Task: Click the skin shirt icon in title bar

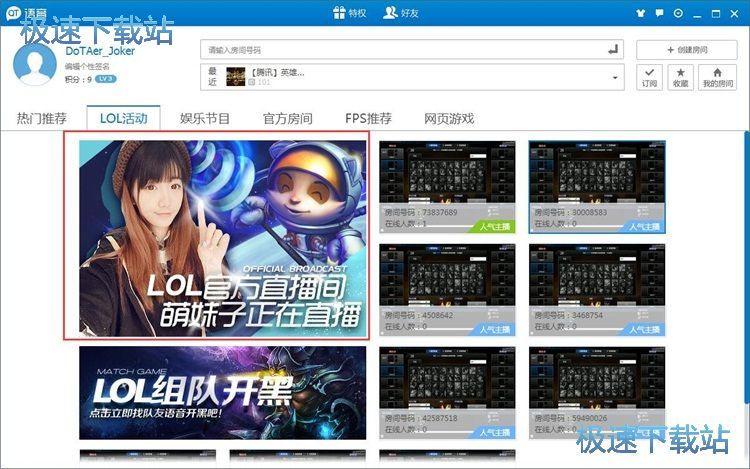Action: [x=640, y=13]
